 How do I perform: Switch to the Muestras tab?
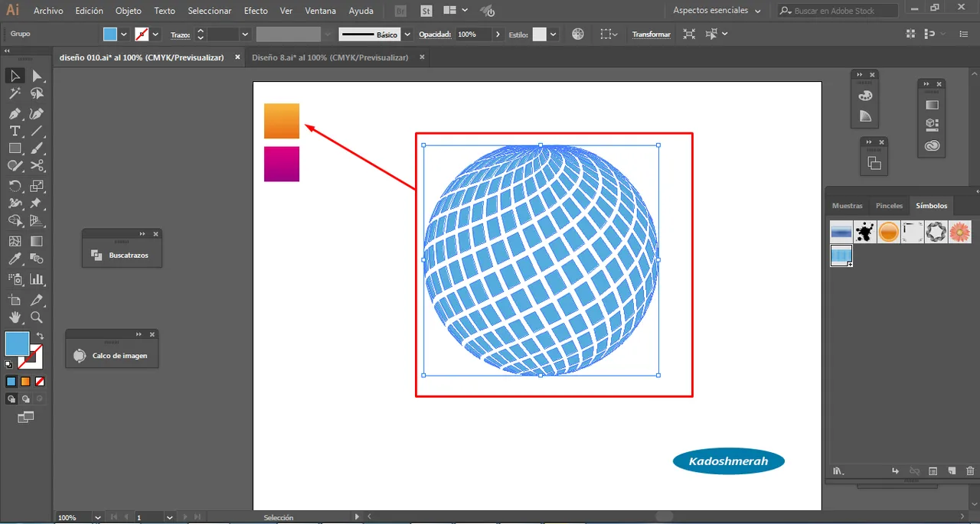(847, 206)
